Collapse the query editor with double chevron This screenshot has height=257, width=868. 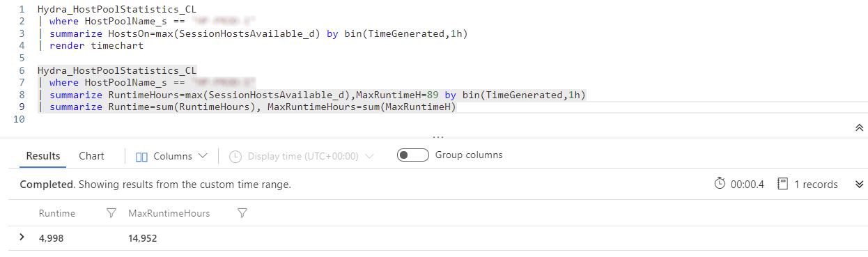click(x=859, y=127)
